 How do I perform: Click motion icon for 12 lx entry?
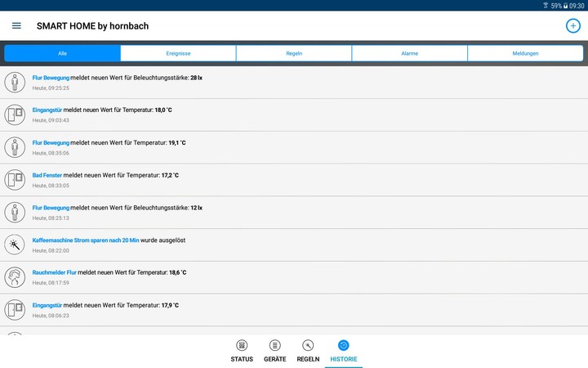coord(15,212)
